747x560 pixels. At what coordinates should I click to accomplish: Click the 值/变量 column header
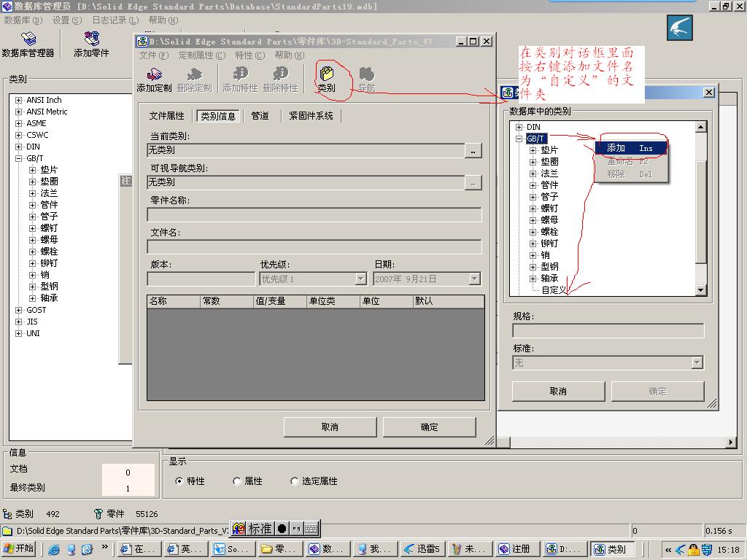tap(280, 301)
